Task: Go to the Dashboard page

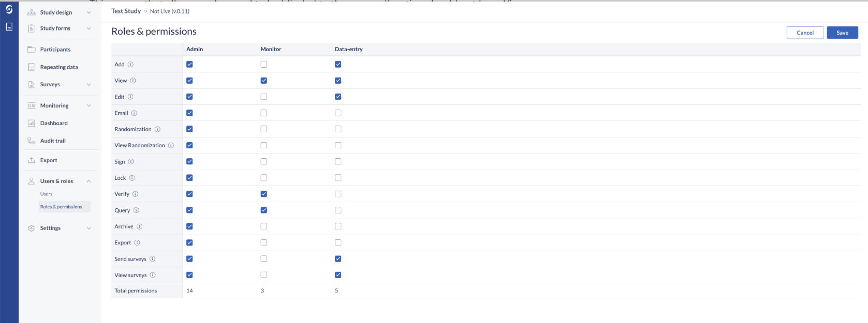Action: pyautogui.click(x=54, y=123)
